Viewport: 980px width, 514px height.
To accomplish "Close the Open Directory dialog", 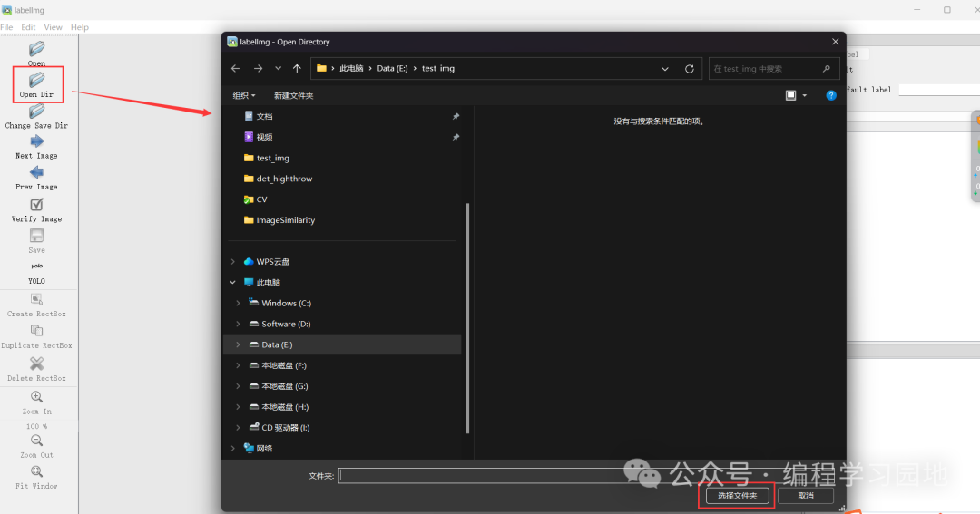I will (x=836, y=42).
